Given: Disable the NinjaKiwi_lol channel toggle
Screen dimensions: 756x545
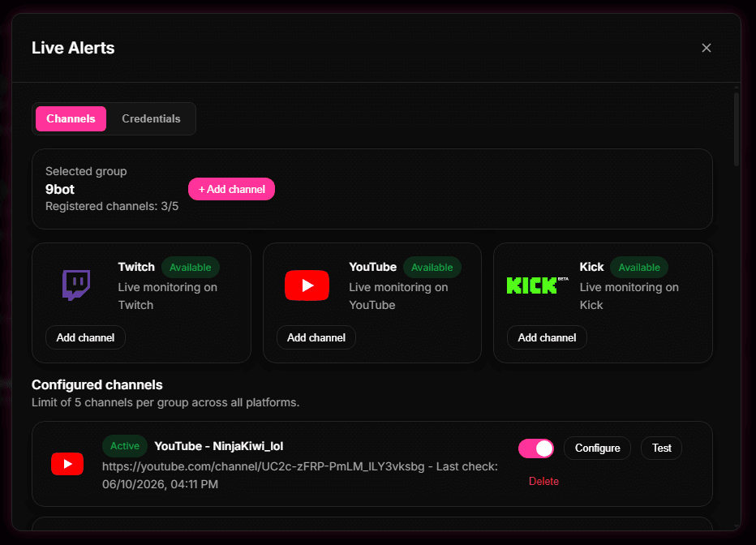Looking at the screenshot, I should coord(536,448).
